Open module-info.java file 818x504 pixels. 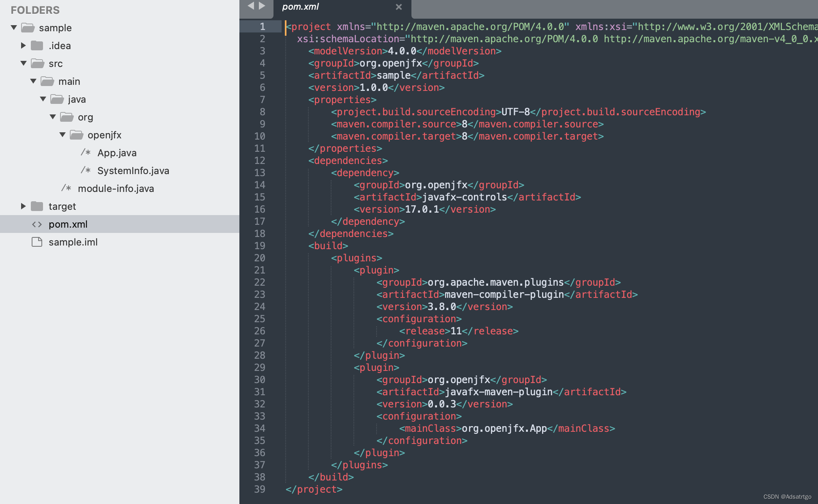(x=116, y=189)
